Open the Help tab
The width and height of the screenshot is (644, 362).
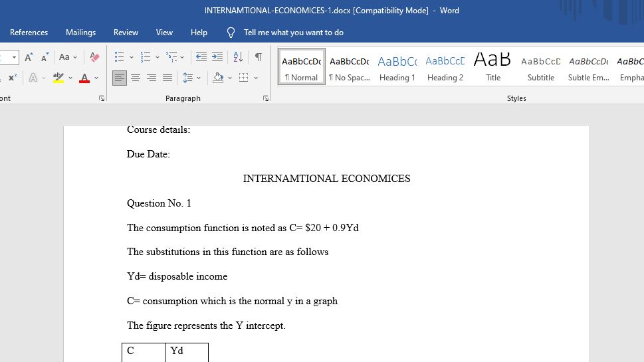(199, 33)
